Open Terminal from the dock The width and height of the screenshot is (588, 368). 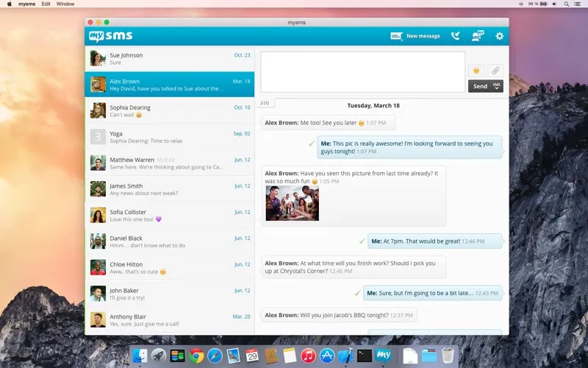(364, 355)
